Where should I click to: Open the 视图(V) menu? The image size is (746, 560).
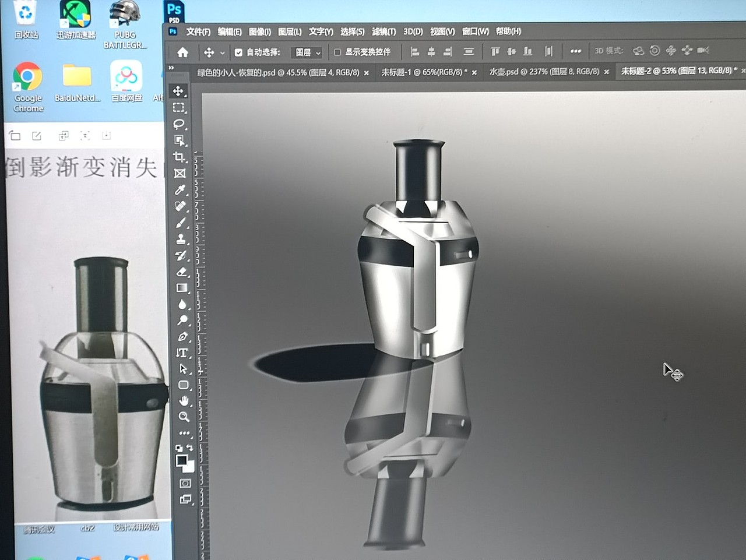tap(442, 31)
